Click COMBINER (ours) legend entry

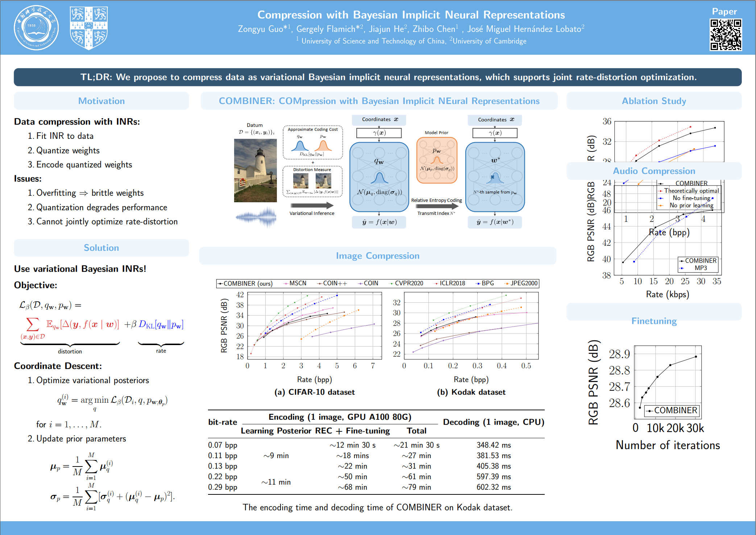coord(245,283)
